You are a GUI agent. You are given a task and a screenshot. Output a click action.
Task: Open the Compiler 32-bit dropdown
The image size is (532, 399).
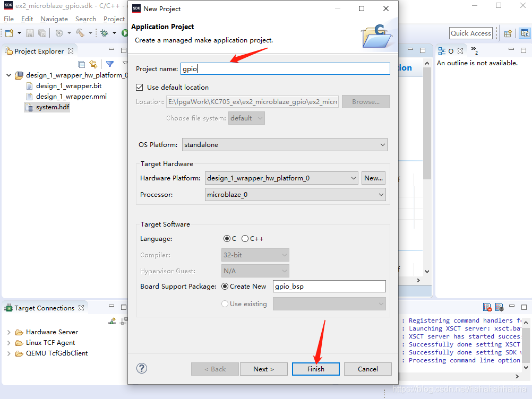255,255
